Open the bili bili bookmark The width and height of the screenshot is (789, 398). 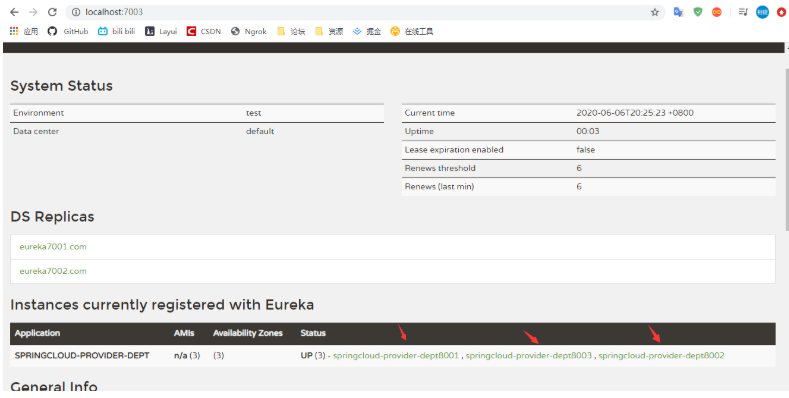coord(117,31)
